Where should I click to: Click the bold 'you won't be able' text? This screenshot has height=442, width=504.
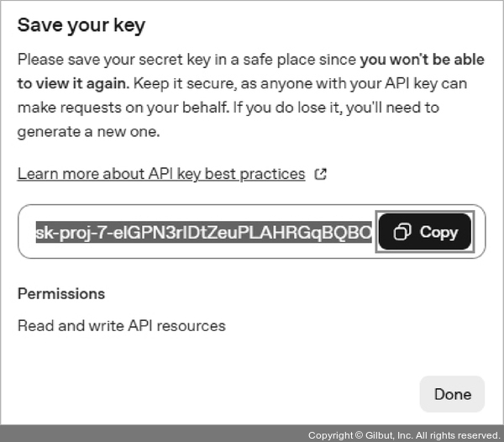[416, 60]
